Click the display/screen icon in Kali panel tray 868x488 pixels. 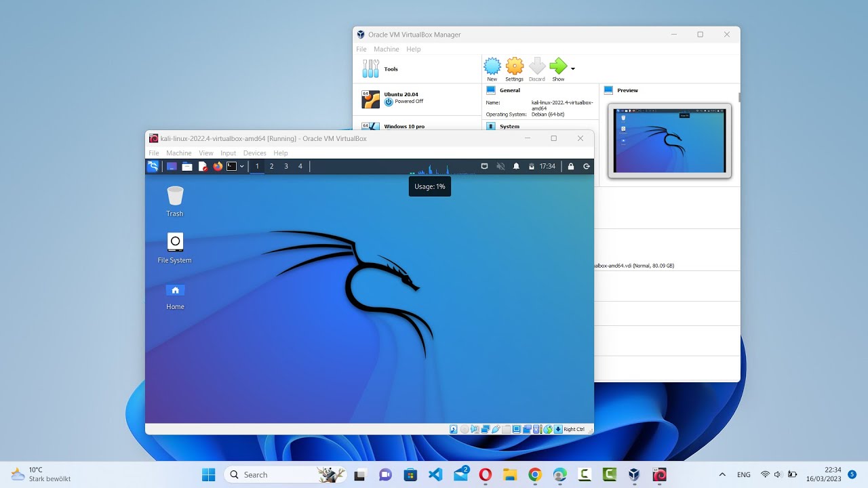click(484, 166)
